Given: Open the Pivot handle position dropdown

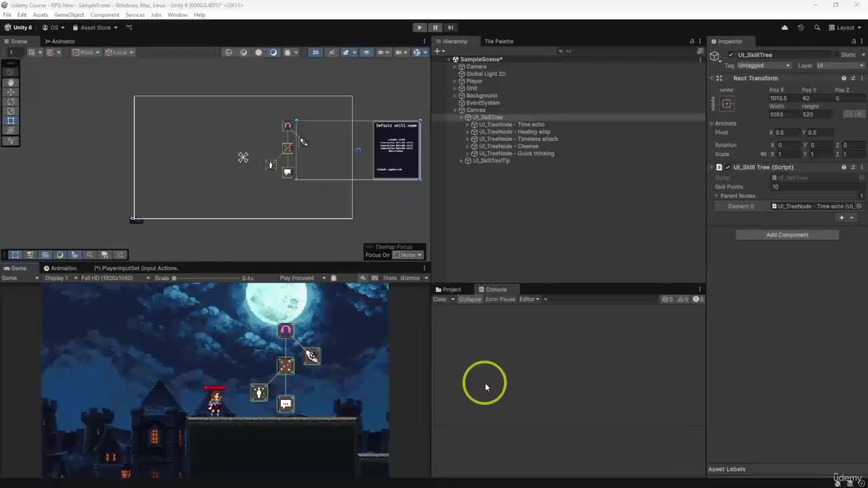Looking at the screenshot, I should click(86, 52).
